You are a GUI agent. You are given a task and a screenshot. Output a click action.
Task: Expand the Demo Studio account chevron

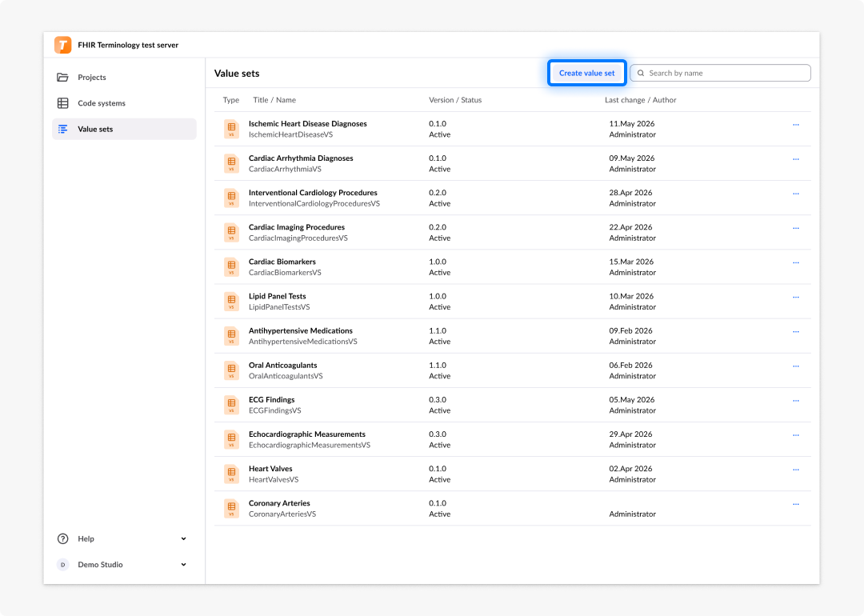pos(183,565)
